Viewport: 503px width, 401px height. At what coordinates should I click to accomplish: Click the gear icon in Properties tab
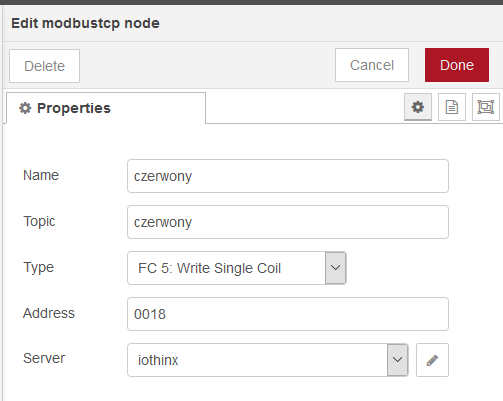25,108
